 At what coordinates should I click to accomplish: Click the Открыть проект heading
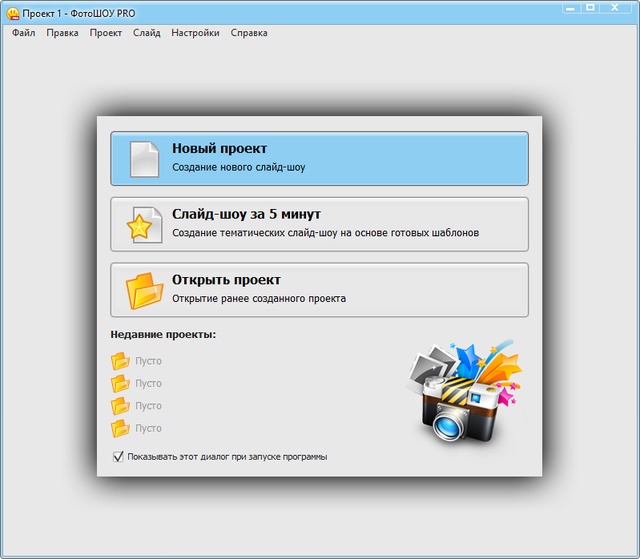click(x=226, y=280)
